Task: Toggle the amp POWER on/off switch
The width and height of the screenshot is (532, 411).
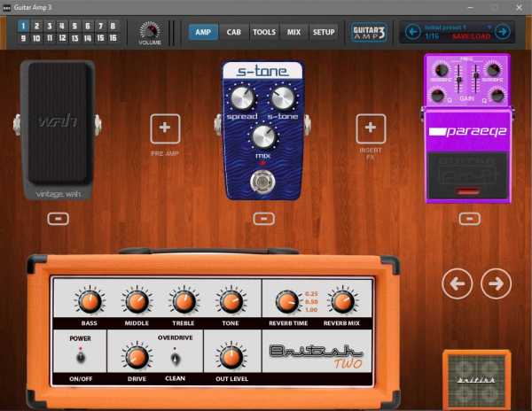Action: 81,357
